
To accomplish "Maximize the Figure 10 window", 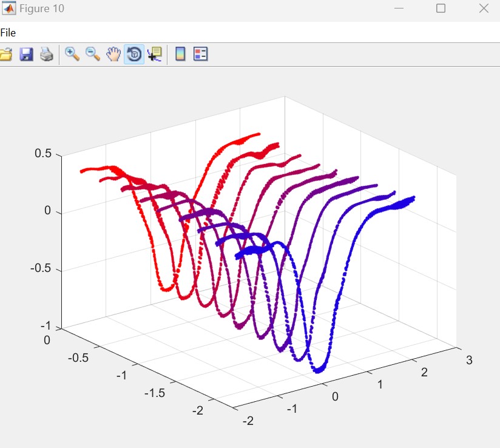I will (441, 8).
